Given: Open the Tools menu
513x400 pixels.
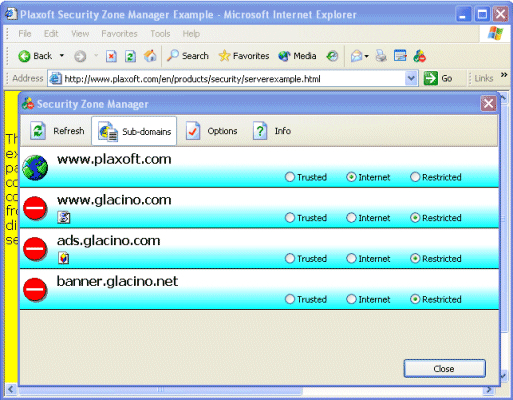Looking at the screenshot, I should (160, 34).
